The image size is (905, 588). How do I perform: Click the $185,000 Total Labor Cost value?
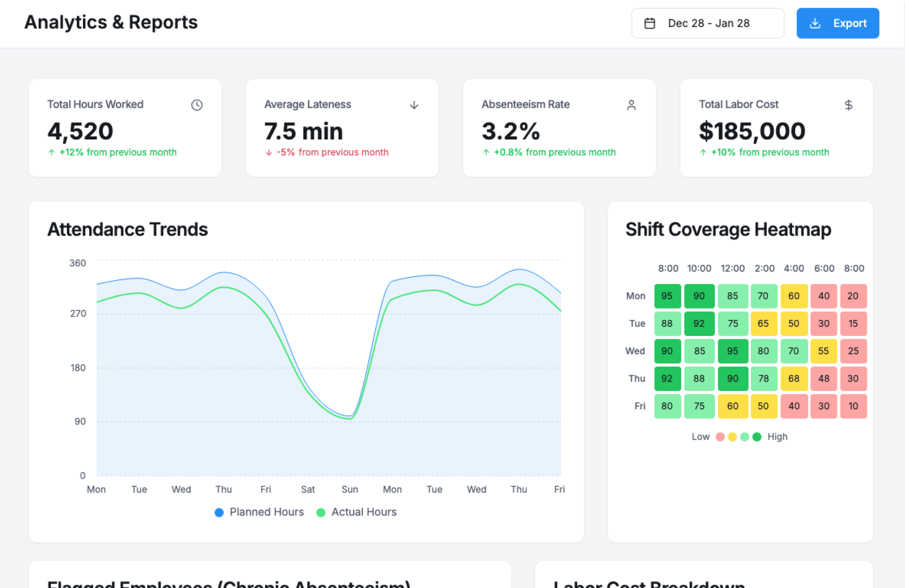pos(752,131)
